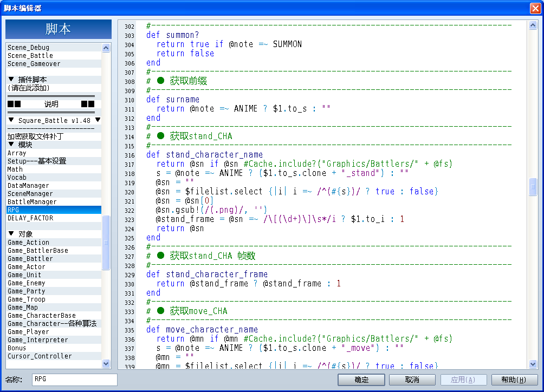Image resolution: width=544 pixels, height=392 pixels.
Task: Click code line 'return @sn' on line 324
Action: click(x=180, y=228)
